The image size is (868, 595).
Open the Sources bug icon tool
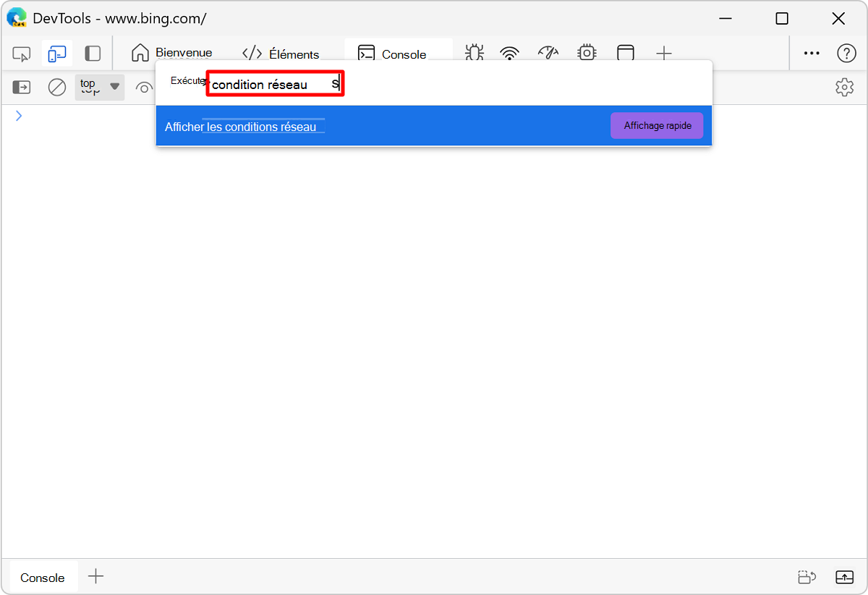475,54
